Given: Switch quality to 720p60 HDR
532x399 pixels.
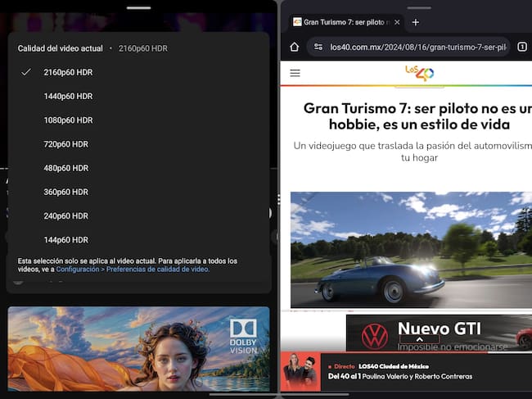Looking at the screenshot, I should 65,144.
